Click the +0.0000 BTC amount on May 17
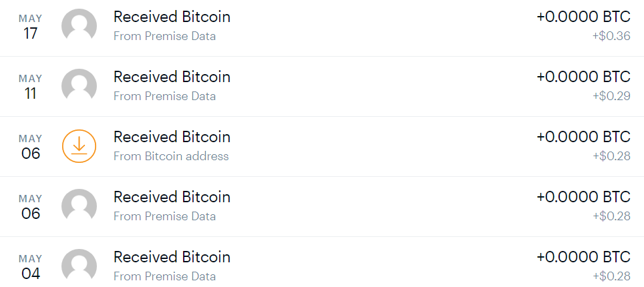Viewport: 644px width, 287px height. tap(583, 17)
